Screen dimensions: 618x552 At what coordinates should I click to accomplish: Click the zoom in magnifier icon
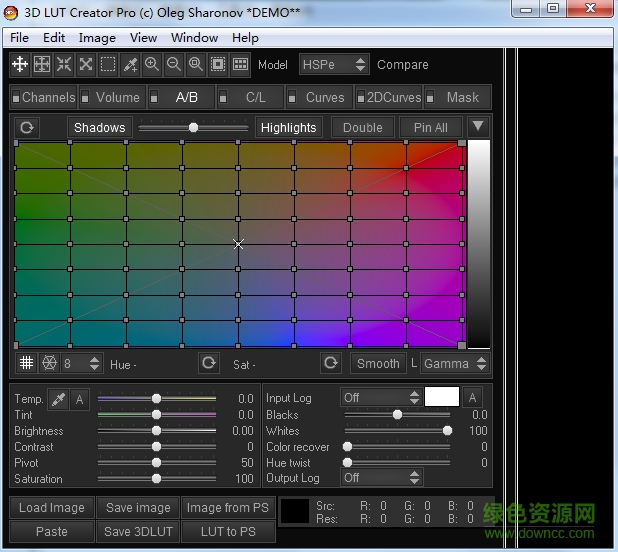(x=152, y=65)
